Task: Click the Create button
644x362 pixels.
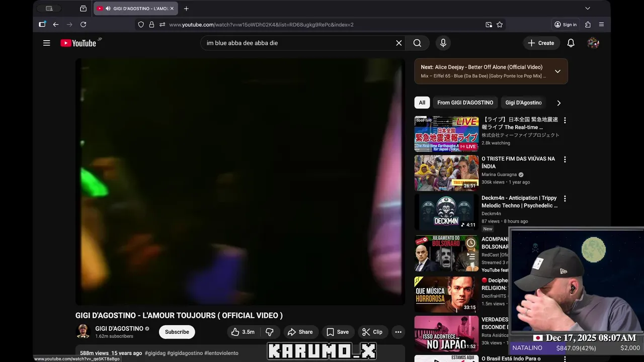Action: [x=541, y=43]
